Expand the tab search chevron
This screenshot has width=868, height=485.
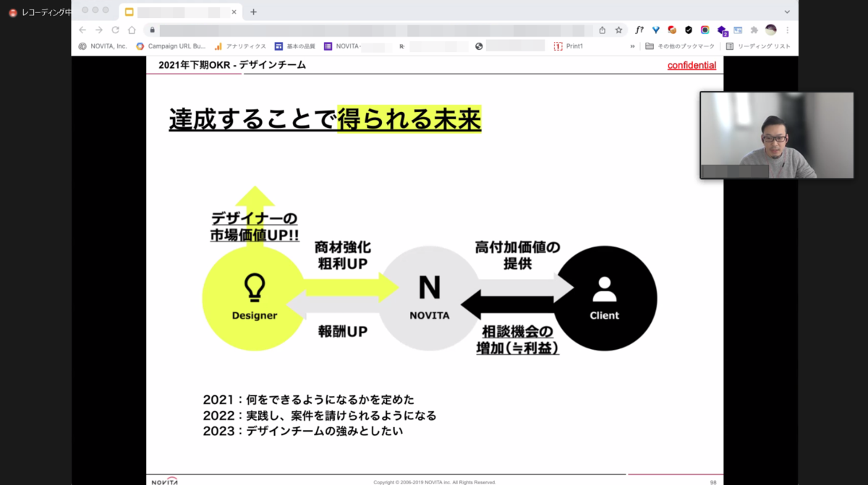[x=787, y=12]
